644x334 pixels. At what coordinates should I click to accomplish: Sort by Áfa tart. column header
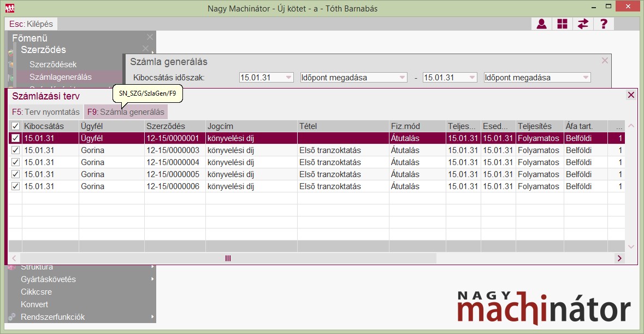[586, 126]
